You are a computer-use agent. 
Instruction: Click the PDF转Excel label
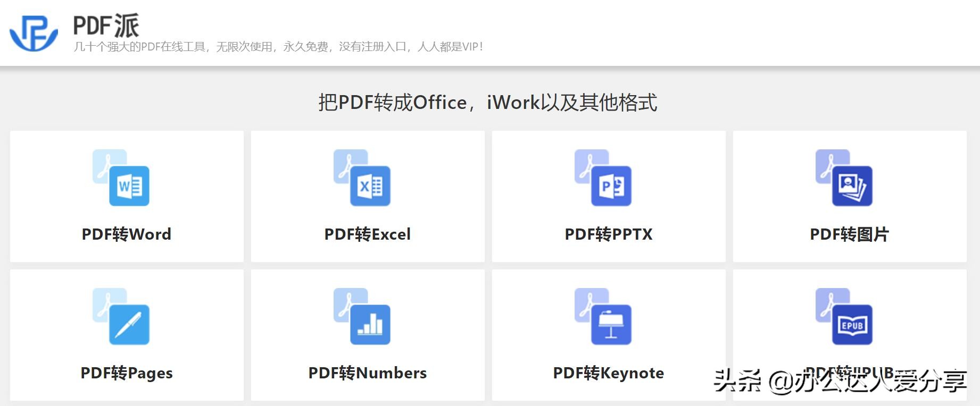point(368,234)
